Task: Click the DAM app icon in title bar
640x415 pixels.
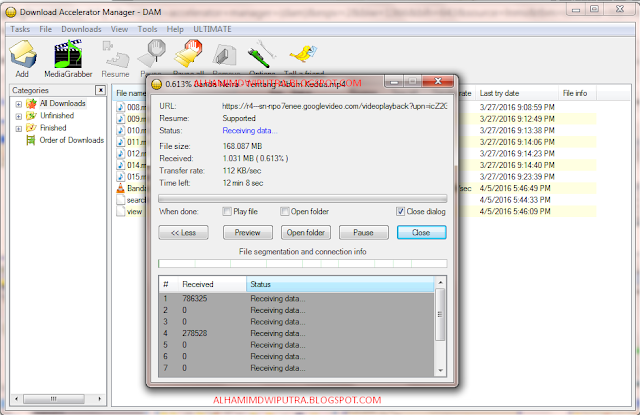Action: pos(11,12)
